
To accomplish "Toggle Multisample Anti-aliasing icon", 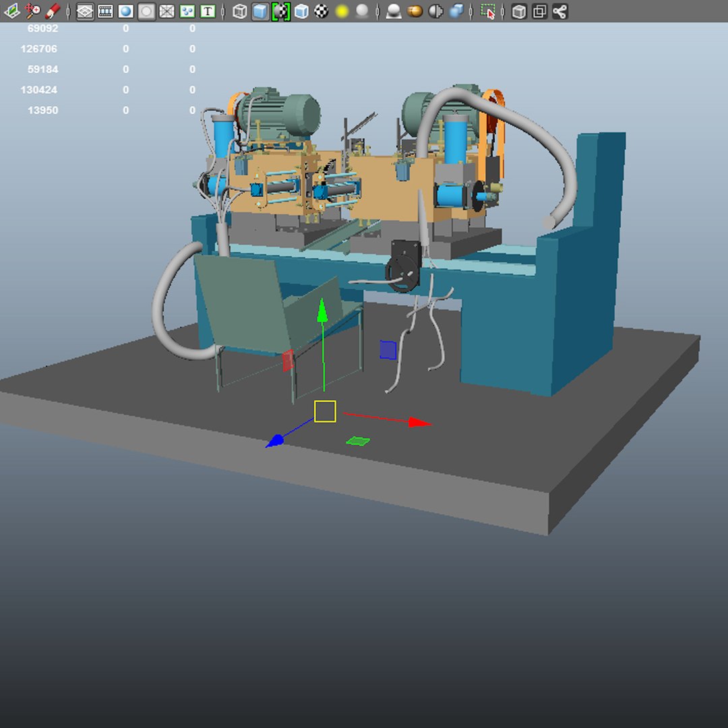I will point(435,11).
